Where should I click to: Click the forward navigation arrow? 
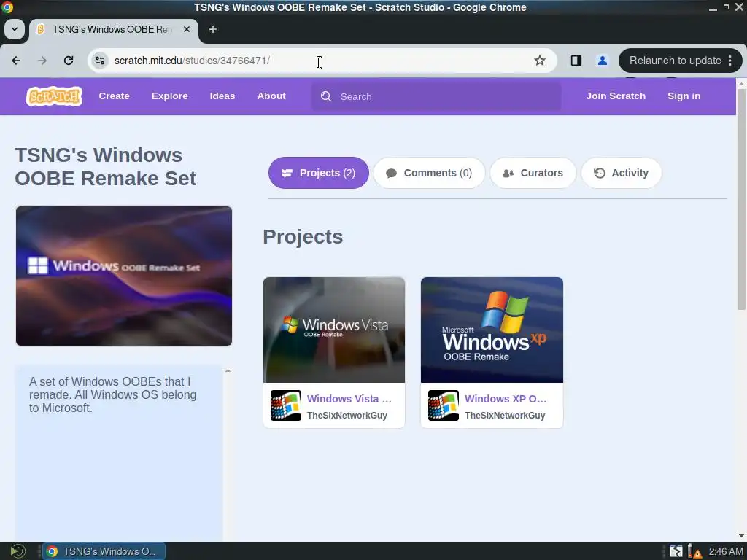pyautogui.click(x=42, y=61)
